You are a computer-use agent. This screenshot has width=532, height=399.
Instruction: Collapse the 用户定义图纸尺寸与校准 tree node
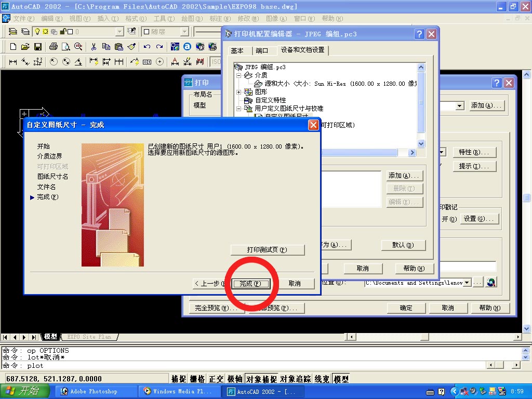tap(239, 109)
